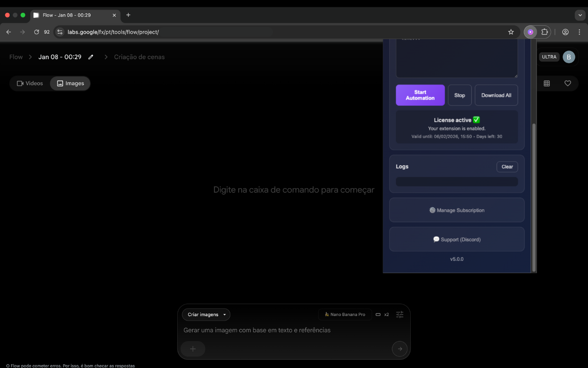Click the heart favorites icon
This screenshot has height=368, width=588.
tap(568, 83)
